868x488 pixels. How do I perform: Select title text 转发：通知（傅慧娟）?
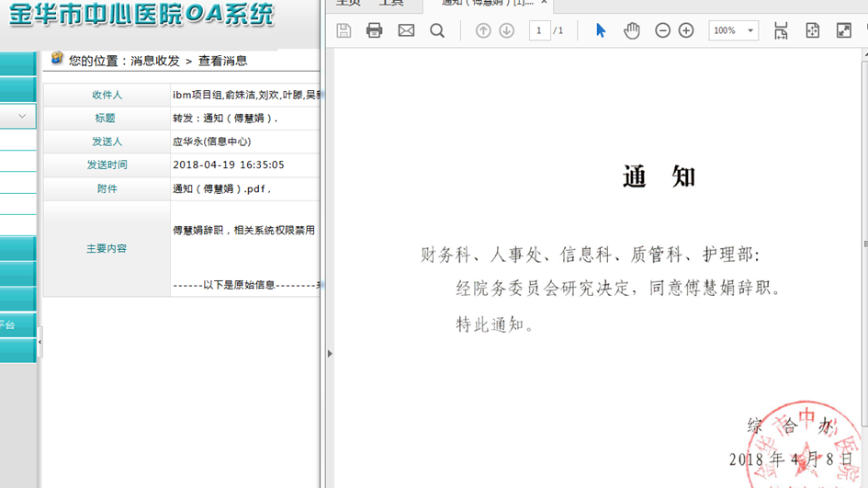[x=225, y=119]
